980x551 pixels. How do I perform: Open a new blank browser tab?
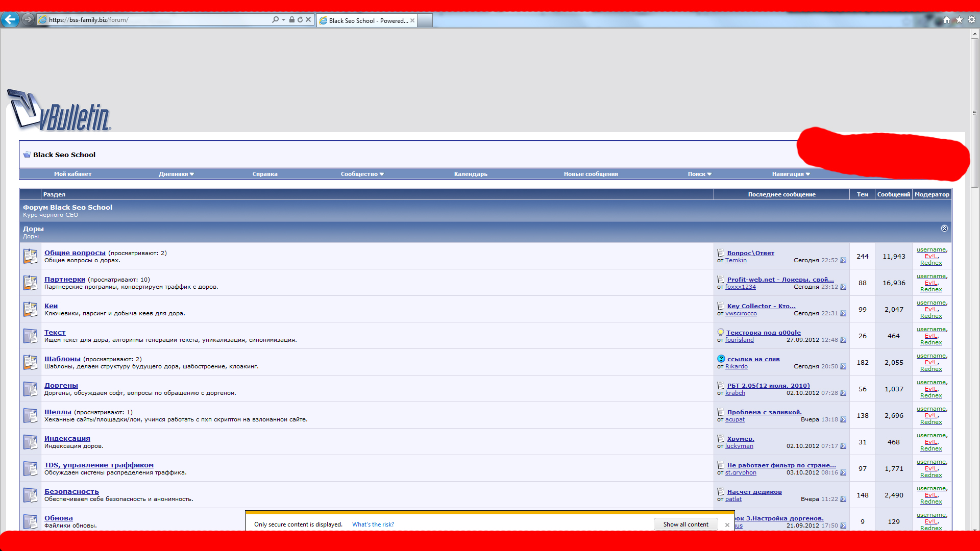click(x=425, y=20)
